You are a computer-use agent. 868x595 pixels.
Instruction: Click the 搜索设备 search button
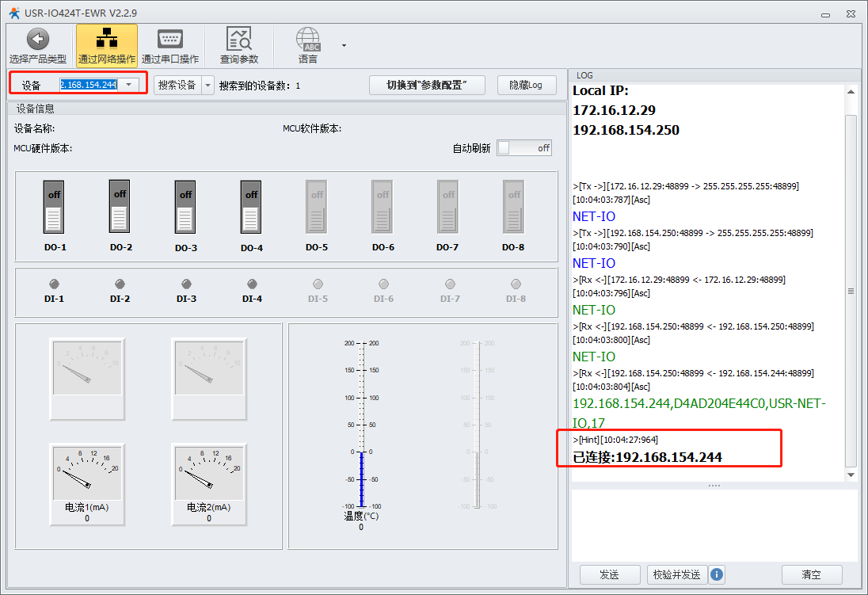point(177,86)
